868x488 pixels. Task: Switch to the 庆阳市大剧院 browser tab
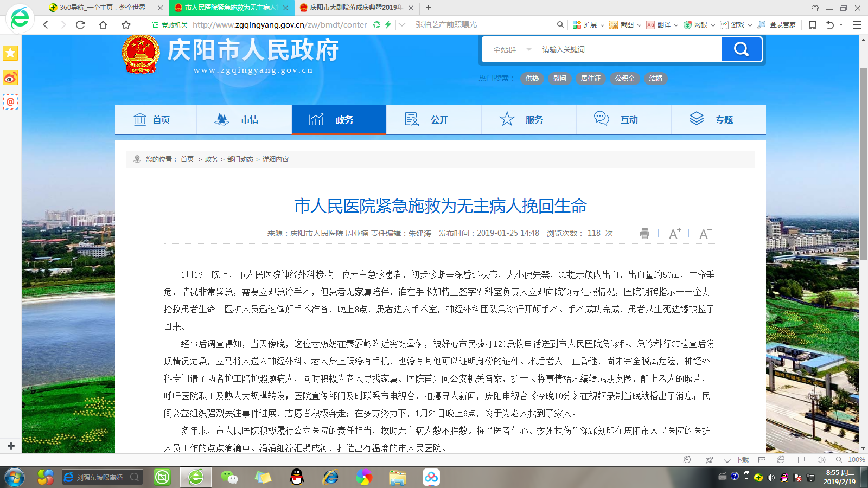pos(355,8)
